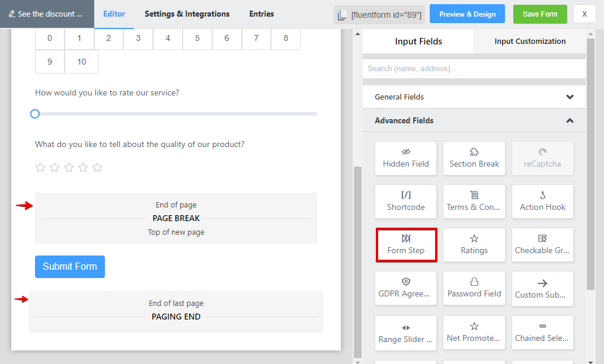
Task: Expand the General Fields section
Action: pyautogui.click(x=474, y=97)
